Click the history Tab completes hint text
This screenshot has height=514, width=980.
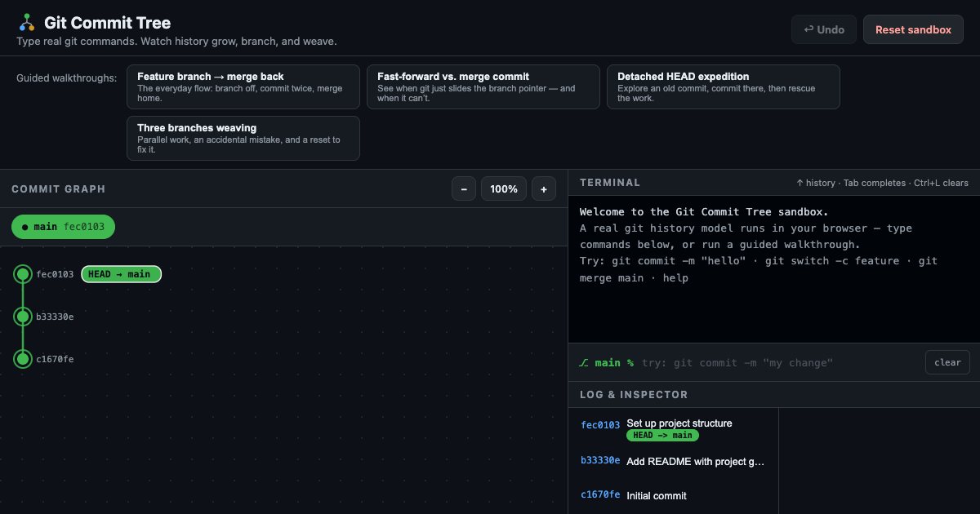[882, 183]
